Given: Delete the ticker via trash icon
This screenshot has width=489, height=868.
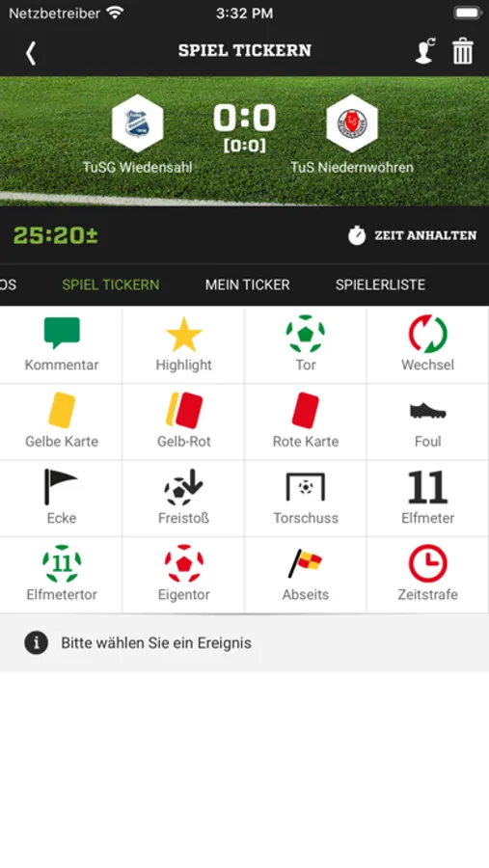Looking at the screenshot, I should tap(463, 51).
